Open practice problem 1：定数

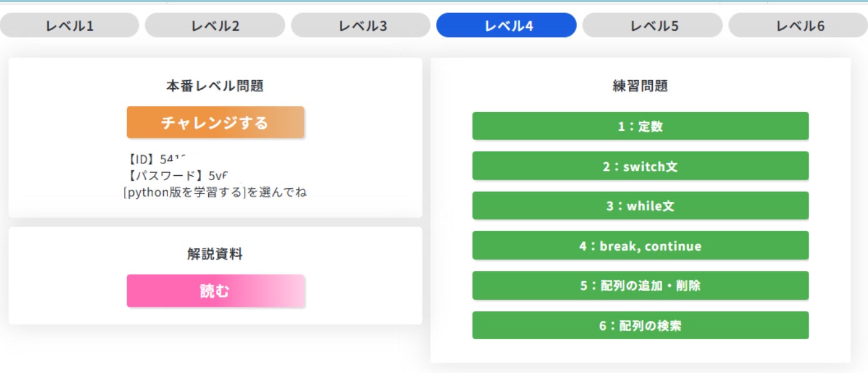(x=640, y=126)
